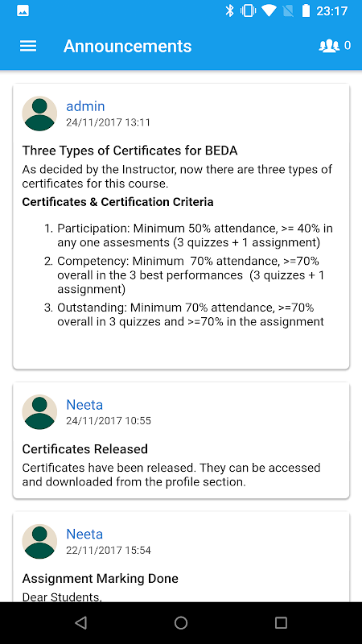Open Neeta's name on the 24/11 announcement

[84, 405]
